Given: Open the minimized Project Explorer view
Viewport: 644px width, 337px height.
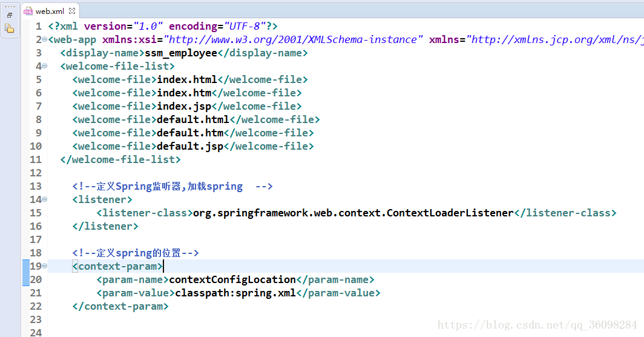Looking at the screenshot, I should [x=10, y=28].
